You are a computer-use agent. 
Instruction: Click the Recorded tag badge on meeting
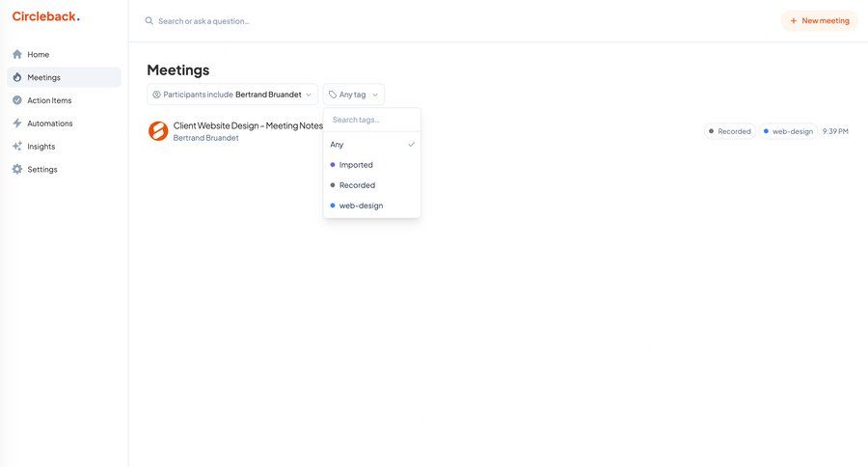click(x=730, y=131)
